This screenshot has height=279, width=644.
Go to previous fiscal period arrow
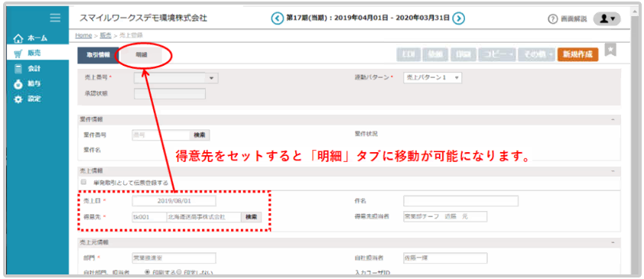point(278,18)
